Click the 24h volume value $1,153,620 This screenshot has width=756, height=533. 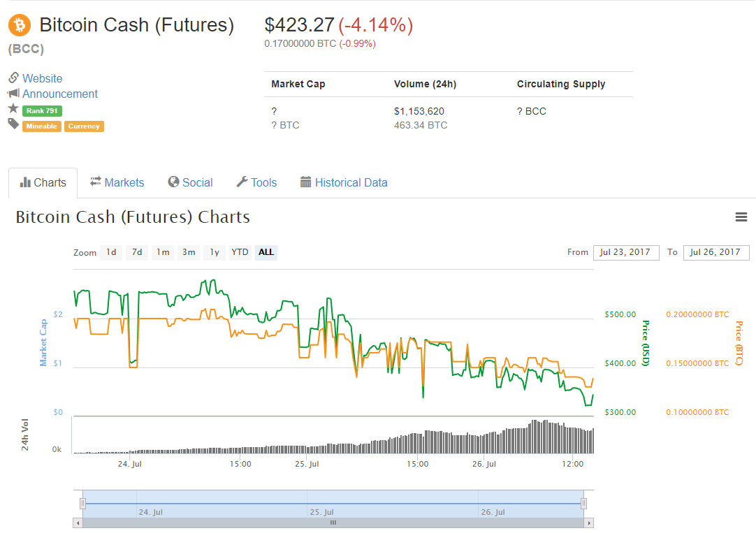(419, 111)
